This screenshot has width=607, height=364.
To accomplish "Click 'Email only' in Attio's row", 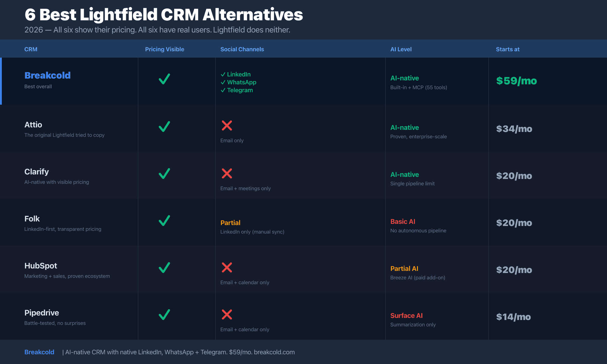I will 232,140.
